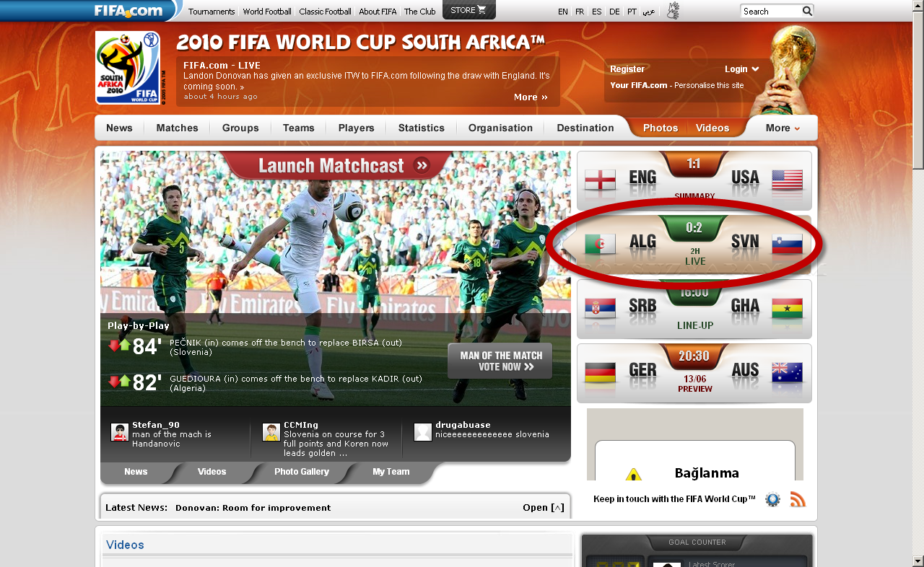Click Stefan_90 user avatar
924x567 pixels.
(120, 432)
